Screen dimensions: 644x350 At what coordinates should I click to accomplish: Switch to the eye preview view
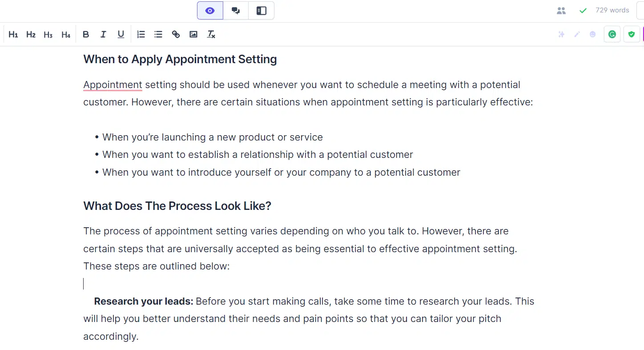210,11
